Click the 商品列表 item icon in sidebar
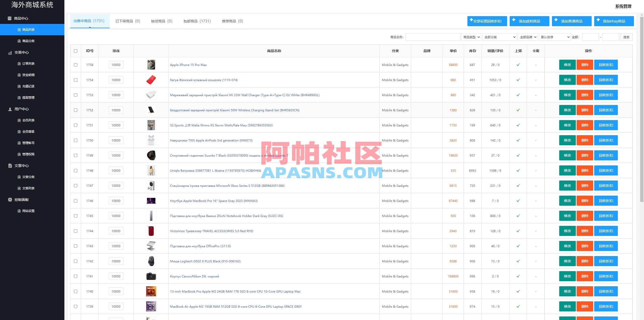This screenshot has width=644, height=320. (19, 29)
